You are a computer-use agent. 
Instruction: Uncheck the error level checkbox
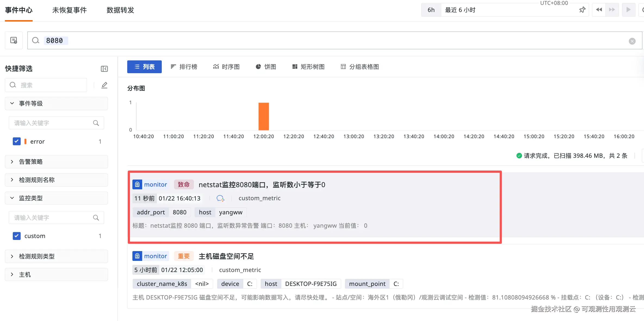click(17, 141)
